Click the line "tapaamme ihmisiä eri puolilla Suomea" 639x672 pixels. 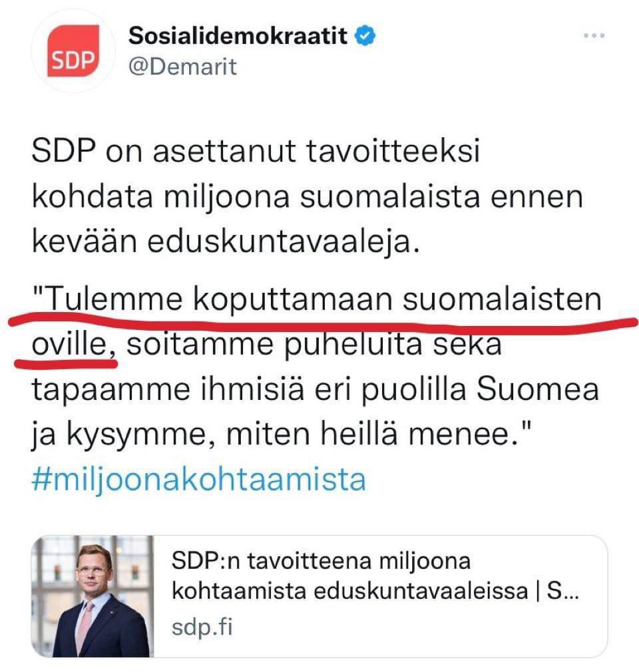pos(315,389)
